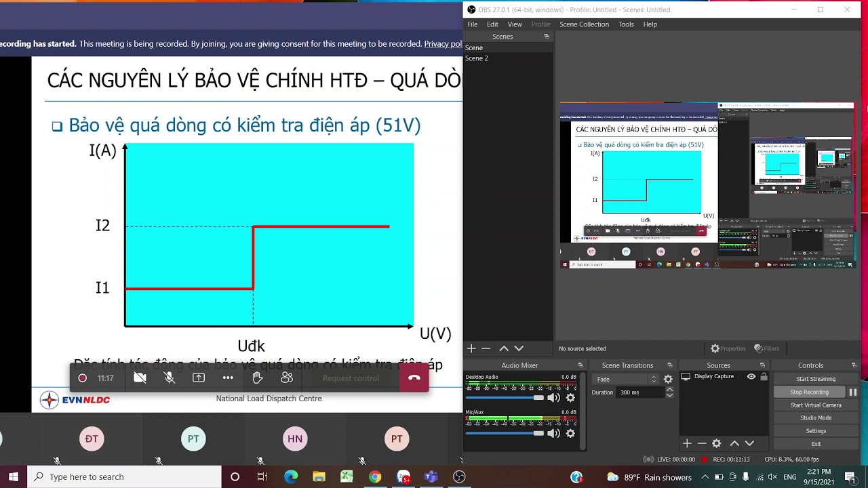Add a new source with plus icon
868x488 pixels.
[x=687, y=443]
